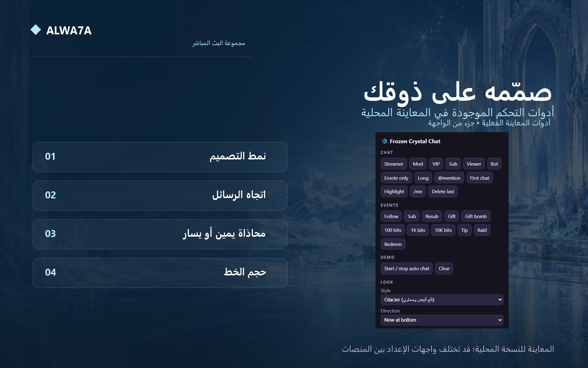Image resolution: width=588 pixels, height=368 pixels.
Task: Select card 02 اتجاه الرسائل
Action: click(x=160, y=195)
